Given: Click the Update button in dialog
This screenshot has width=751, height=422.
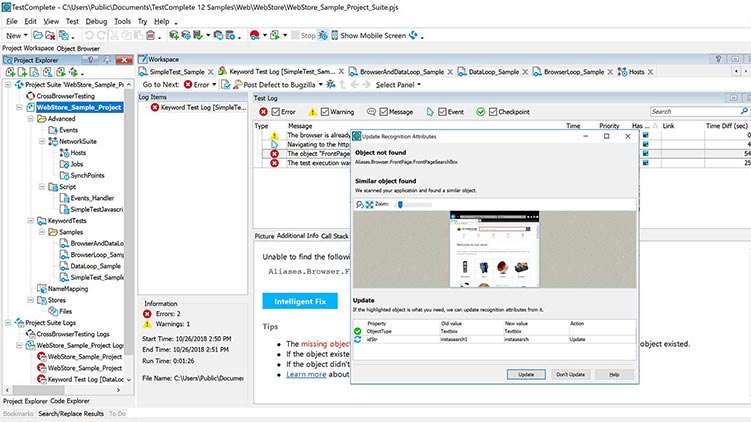Looking at the screenshot, I should pos(526,375).
